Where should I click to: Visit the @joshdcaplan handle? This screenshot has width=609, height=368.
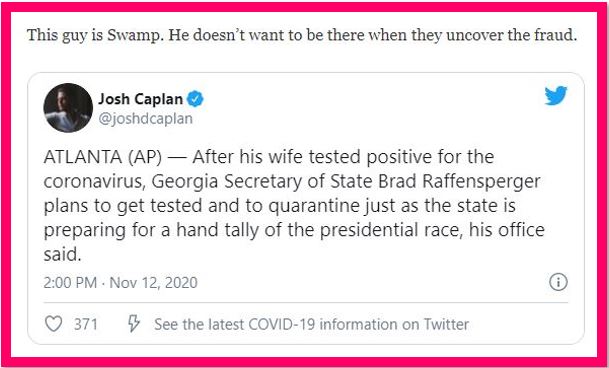[x=146, y=119]
